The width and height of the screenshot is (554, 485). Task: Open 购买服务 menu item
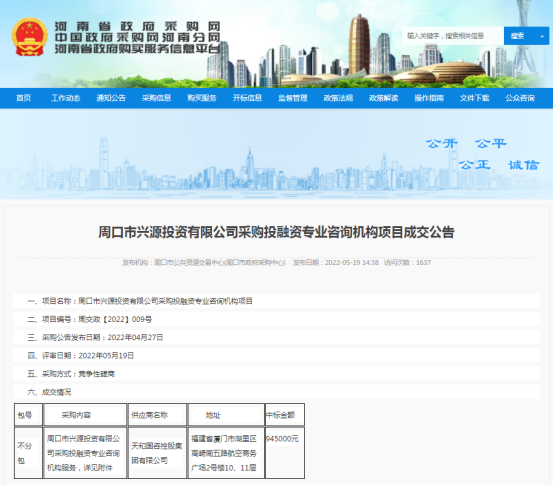click(202, 98)
